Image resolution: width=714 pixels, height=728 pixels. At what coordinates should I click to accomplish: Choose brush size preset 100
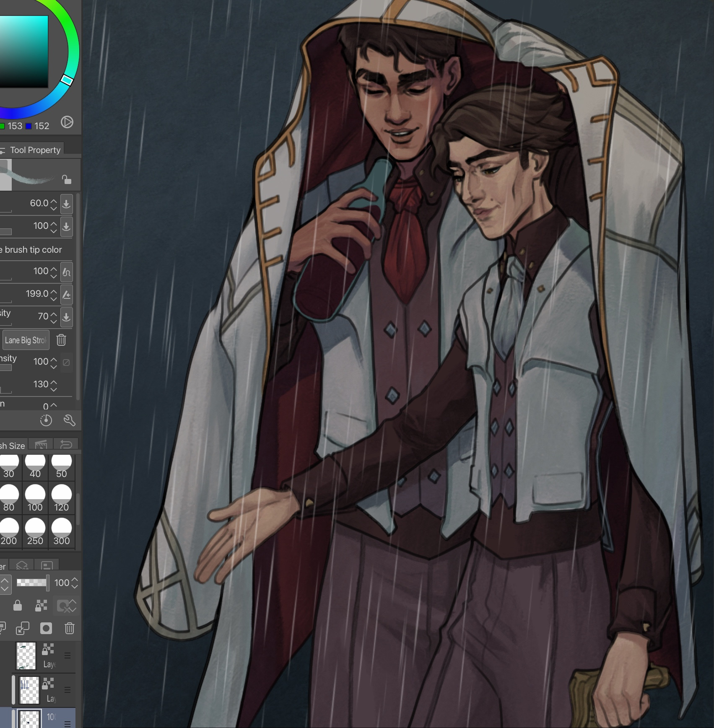(35, 498)
